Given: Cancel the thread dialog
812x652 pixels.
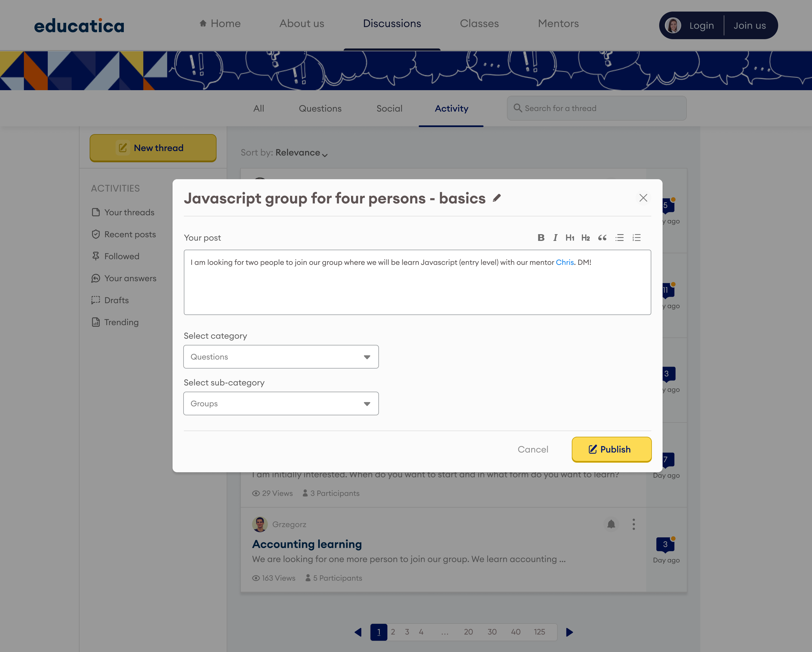Looking at the screenshot, I should 533,449.
